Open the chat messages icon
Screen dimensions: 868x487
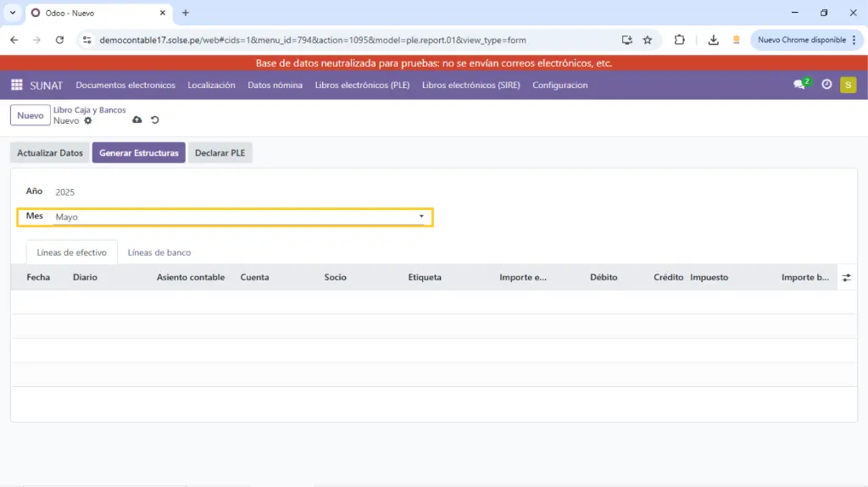pyautogui.click(x=799, y=85)
